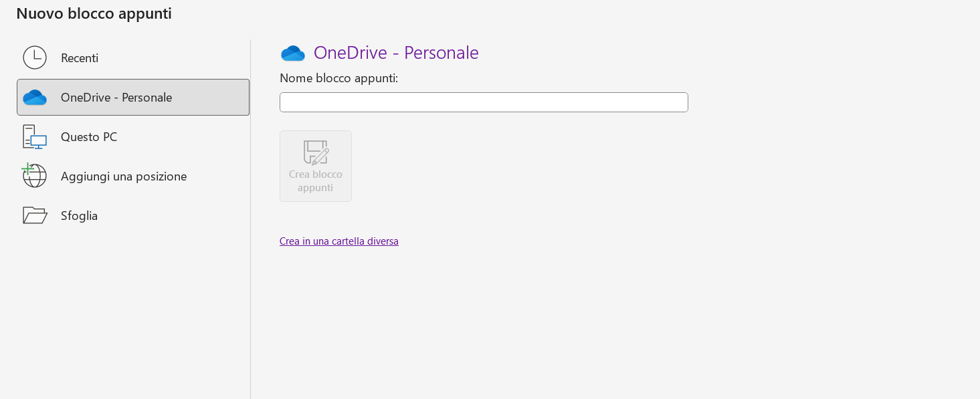This screenshot has height=399, width=980.
Task: Select the Questo PC computer icon
Action: tap(35, 136)
